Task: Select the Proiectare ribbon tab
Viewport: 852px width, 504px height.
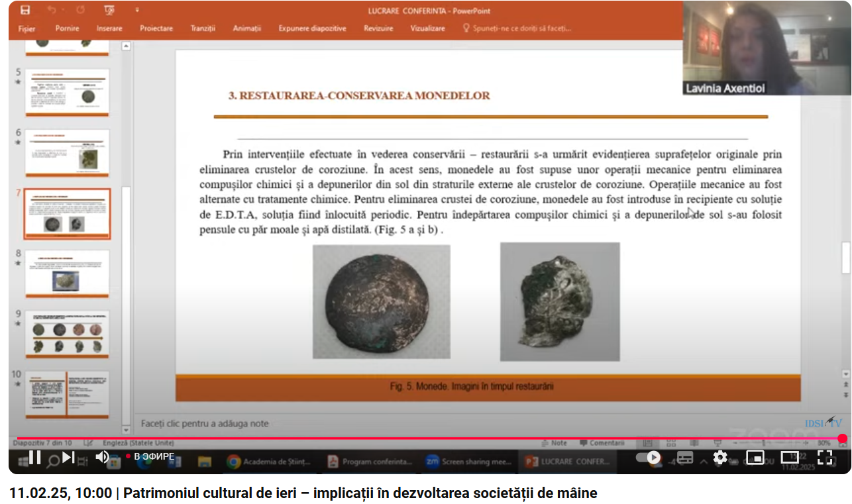Action: 156,28
